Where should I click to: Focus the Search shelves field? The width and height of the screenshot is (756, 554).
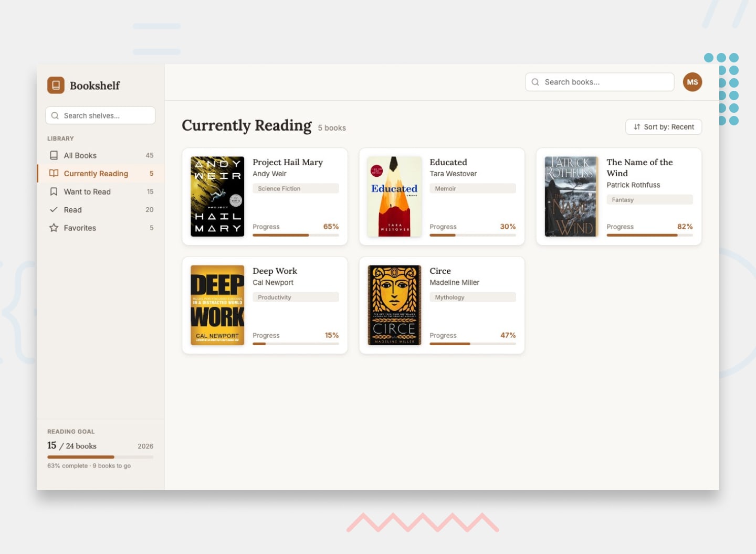point(100,115)
